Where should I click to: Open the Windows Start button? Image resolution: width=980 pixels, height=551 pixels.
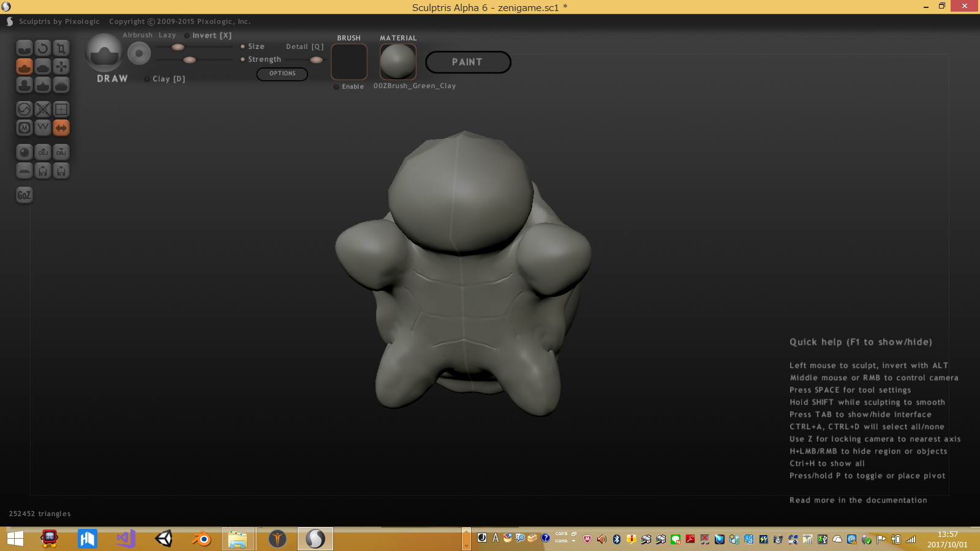[x=15, y=539]
